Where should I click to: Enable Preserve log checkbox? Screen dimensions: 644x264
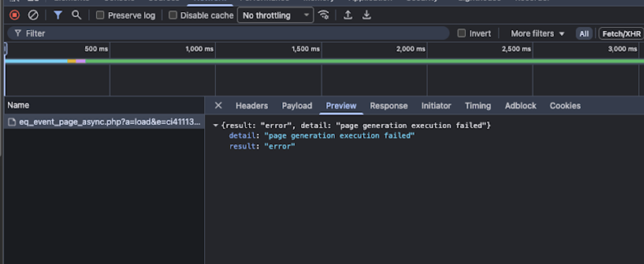tap(100, 15)
